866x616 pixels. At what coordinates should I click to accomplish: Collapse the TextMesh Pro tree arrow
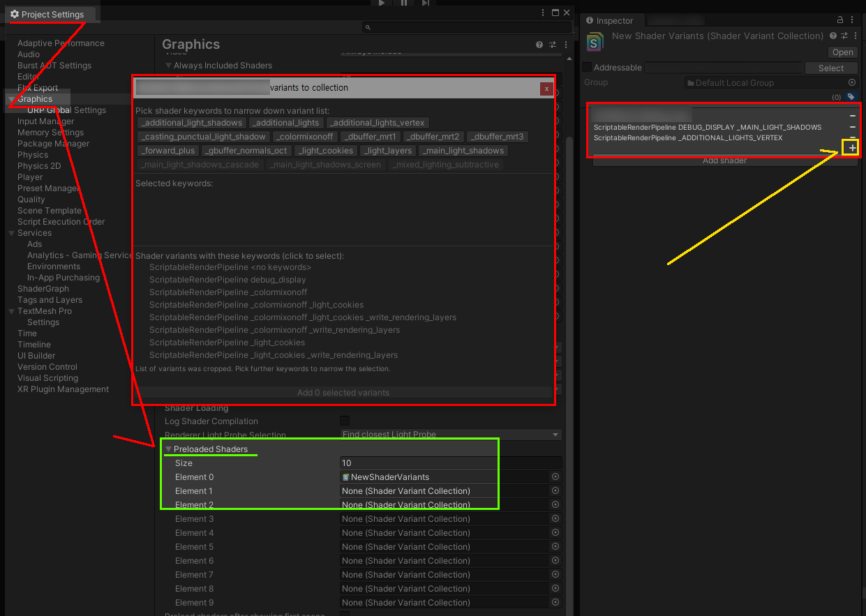[10, 311]
